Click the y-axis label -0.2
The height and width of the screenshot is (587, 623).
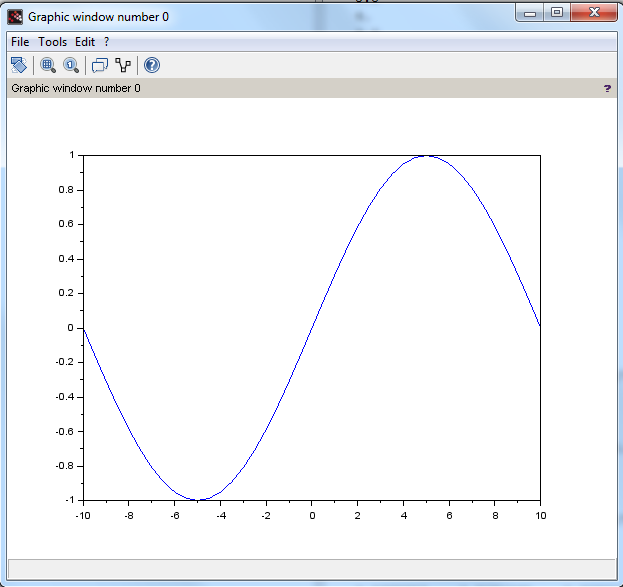[x=65, y=362]
